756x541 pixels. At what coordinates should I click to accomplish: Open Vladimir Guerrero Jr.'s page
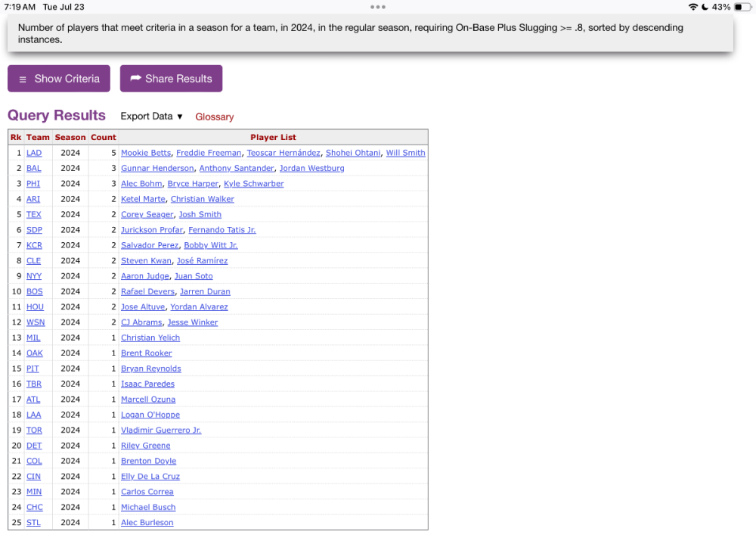[x=160, y=430]
